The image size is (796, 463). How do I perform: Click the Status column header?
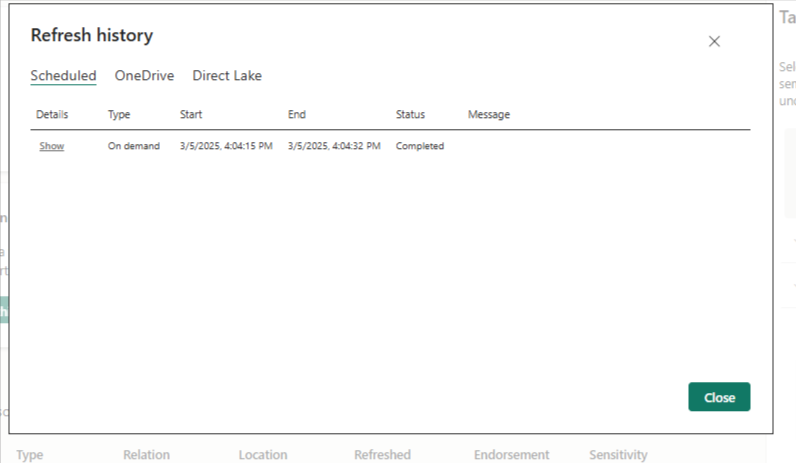point(410,115)
